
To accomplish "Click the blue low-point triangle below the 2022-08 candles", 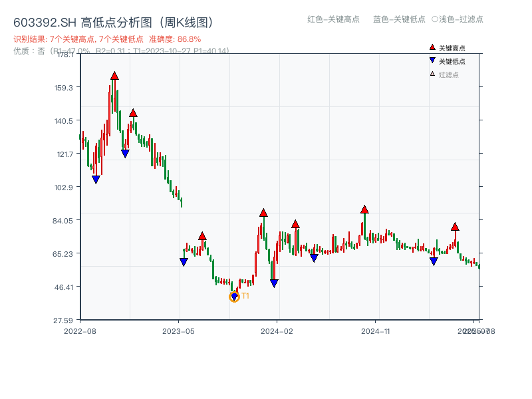I will tap(96, 178).
